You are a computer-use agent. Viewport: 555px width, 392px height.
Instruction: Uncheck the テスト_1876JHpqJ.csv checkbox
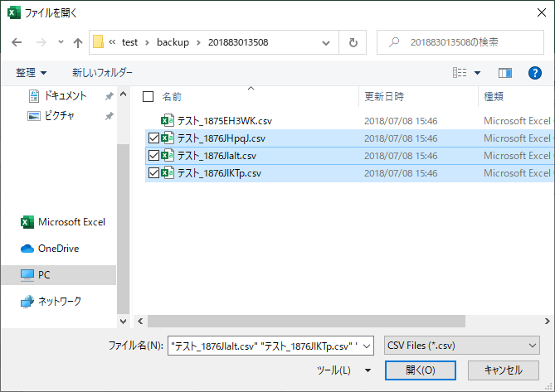(153, 138)
